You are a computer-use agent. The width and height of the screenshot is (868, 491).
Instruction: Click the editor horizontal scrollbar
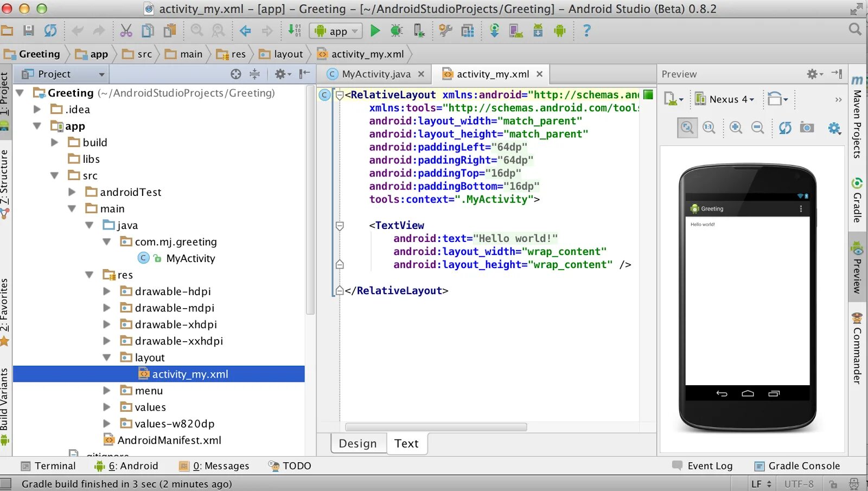436,427
